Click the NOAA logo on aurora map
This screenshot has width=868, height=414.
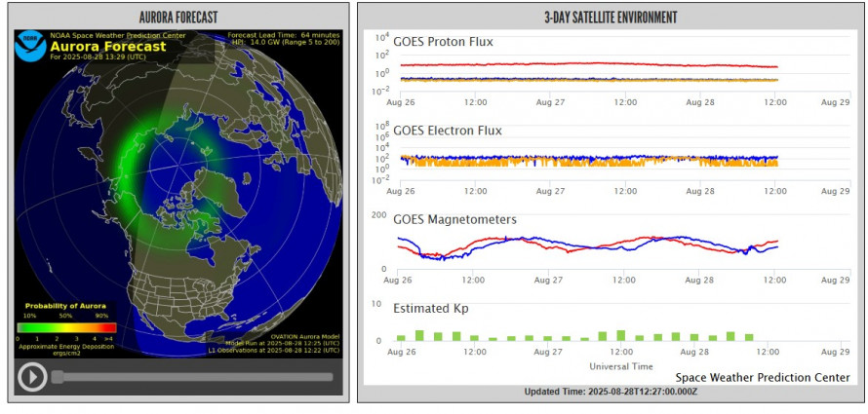pyautogui.click(x=31, y=46)
